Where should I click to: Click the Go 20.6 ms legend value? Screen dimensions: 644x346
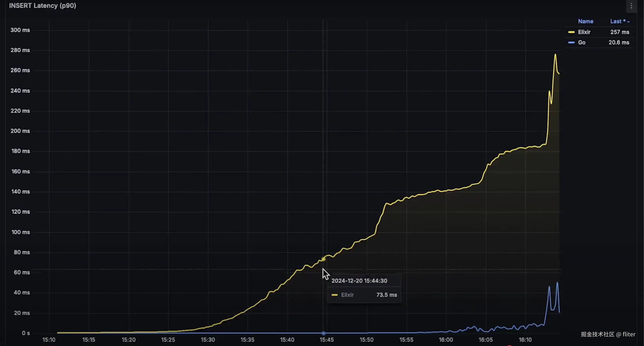click(x=619, y=42)
